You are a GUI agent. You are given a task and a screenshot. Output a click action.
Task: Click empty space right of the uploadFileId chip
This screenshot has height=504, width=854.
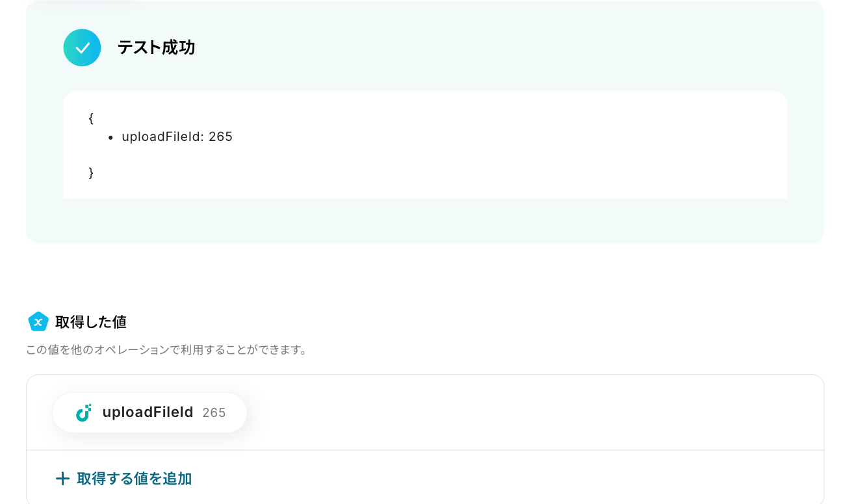click(x=533, y=412)
